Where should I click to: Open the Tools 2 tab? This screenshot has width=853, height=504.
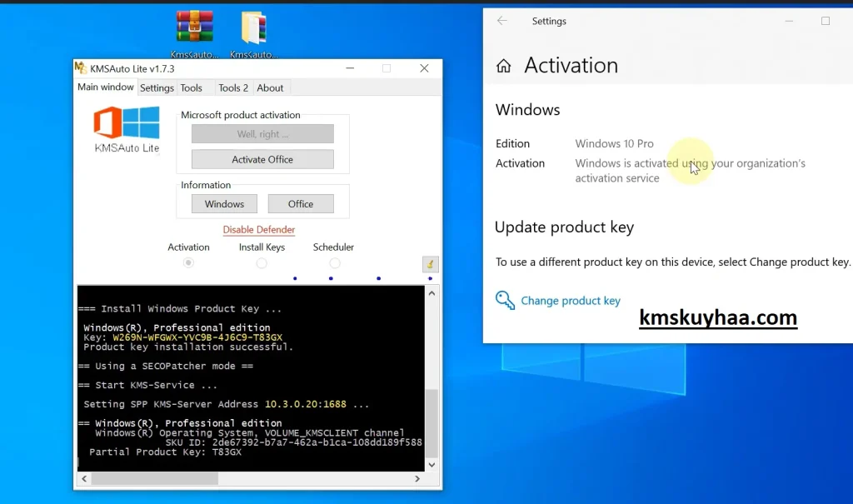[x=232, y=87]
